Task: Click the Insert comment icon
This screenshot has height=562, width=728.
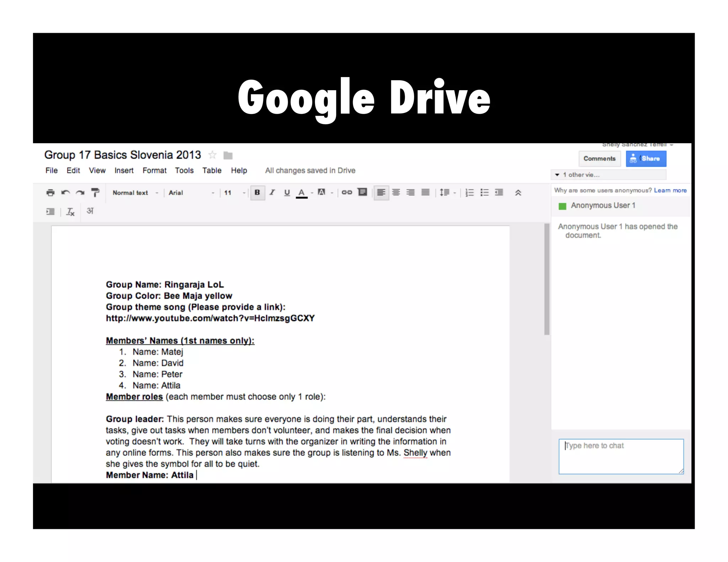Action: click(x=362, y=192)
